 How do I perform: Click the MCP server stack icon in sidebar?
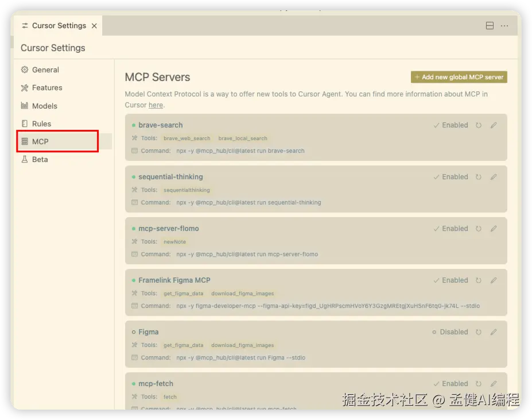[x=25, y=141]
